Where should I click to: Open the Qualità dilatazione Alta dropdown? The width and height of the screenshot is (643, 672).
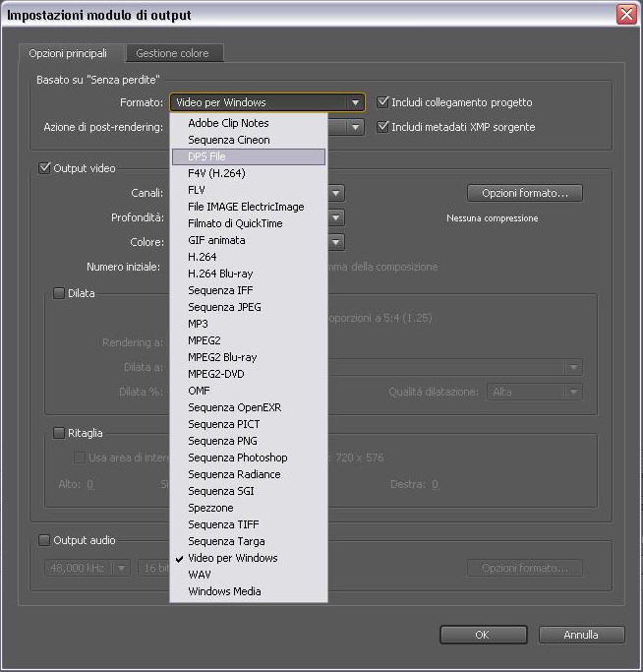point(535,392)
